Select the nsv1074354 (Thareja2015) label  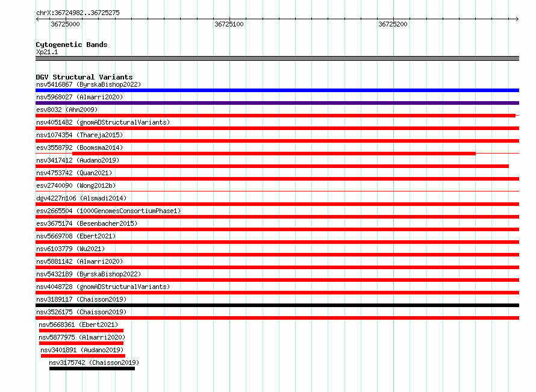click(x=79, y=135)
